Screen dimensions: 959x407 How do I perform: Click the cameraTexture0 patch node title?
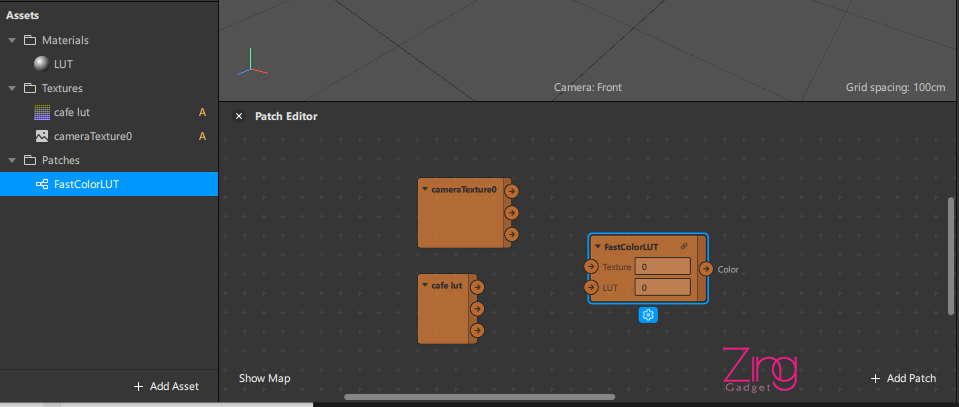pos(464,190)
